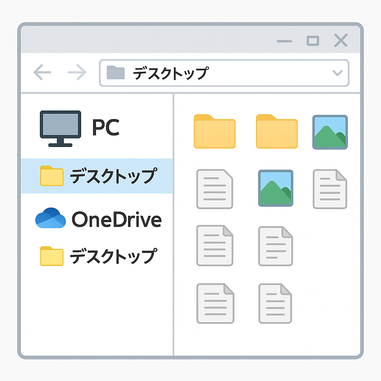
Task: Select the first yellow folder in file pane
Action: pyautogui.click(x=215, y=131)
